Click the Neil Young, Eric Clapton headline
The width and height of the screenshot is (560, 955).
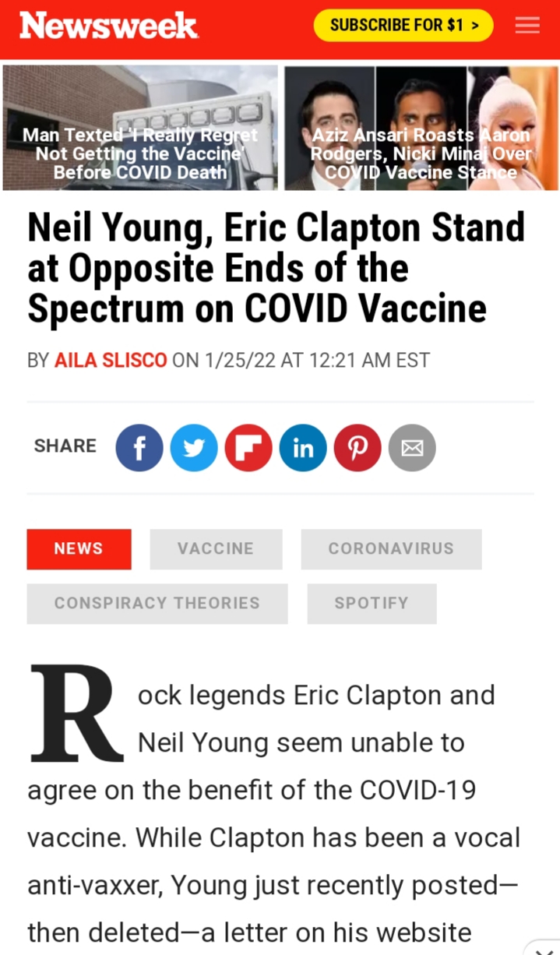pyautogui.click(x=276, y=268)
